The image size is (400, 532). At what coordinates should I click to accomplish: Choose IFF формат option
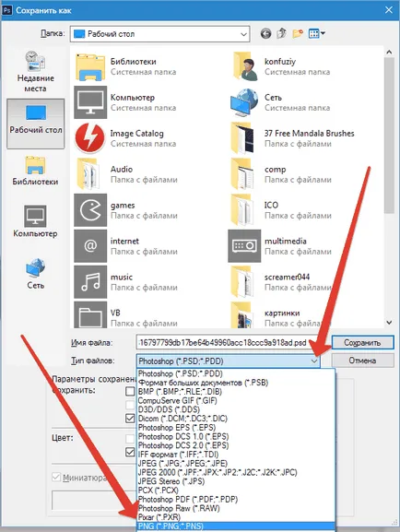click(x=235, y=455)
